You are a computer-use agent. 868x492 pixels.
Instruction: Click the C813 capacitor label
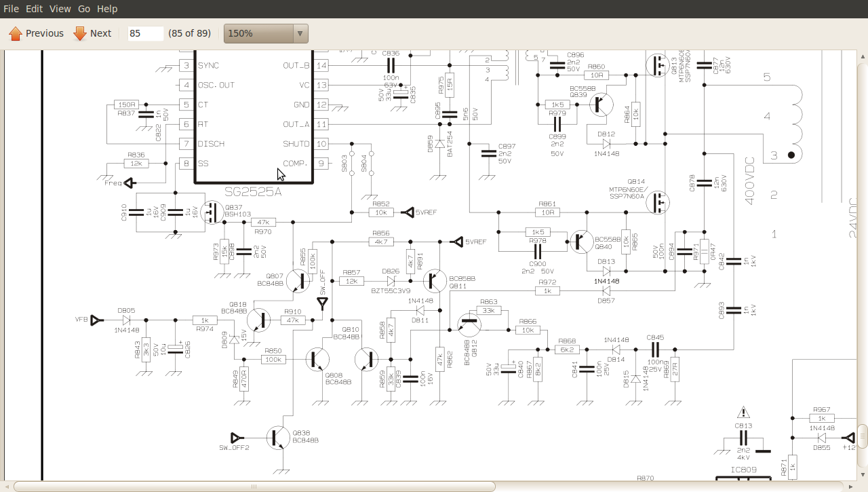click(743, 426)
